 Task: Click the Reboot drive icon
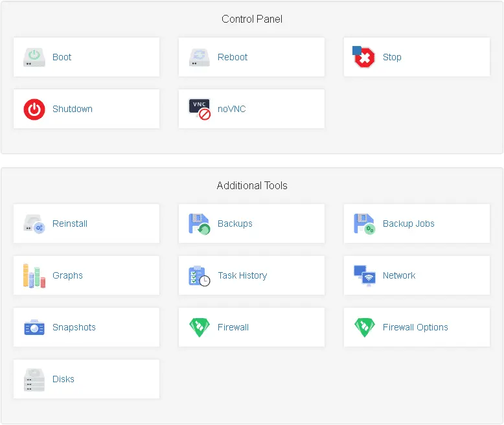point(200,57)
